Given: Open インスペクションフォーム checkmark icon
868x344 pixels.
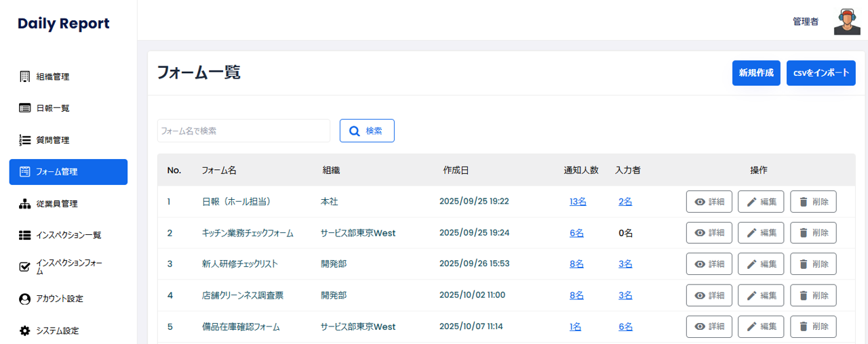Looking at the screenshot, I should (25, 267).
